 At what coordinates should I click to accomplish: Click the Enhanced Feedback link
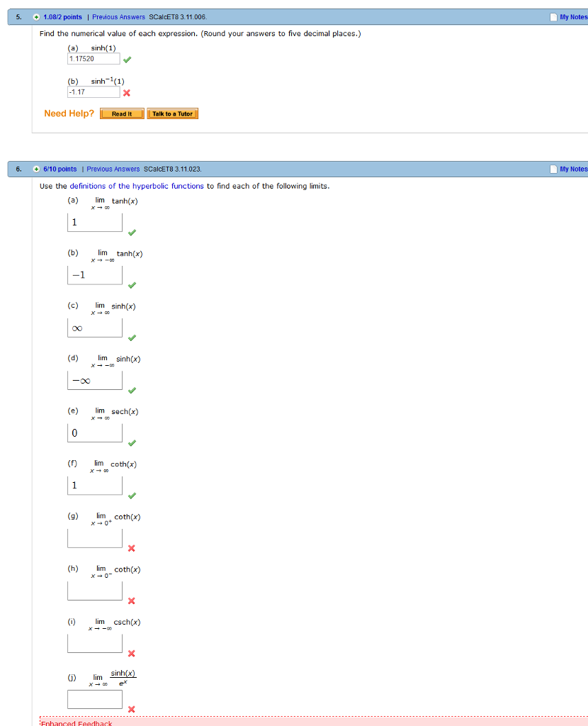[76, 724]
